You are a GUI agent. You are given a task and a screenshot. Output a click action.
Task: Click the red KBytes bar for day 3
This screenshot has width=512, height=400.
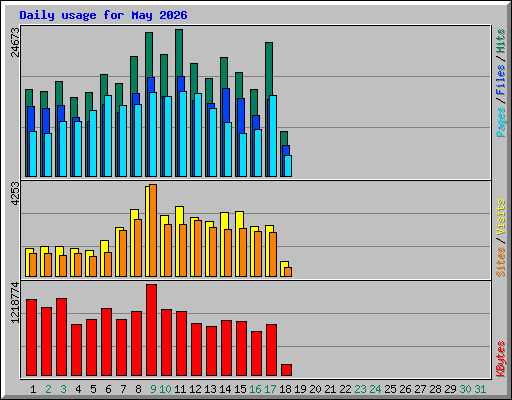[x=61, y=337]
